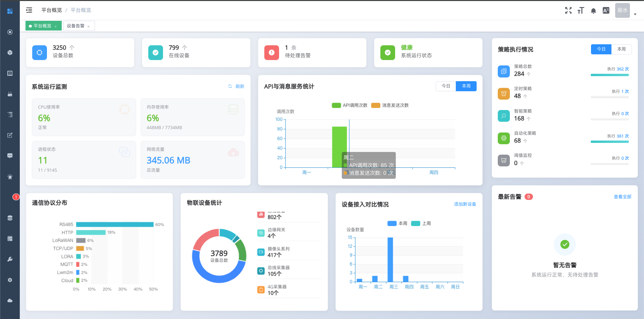Click the cloud icon at sidebar bottom

point(10,301)
